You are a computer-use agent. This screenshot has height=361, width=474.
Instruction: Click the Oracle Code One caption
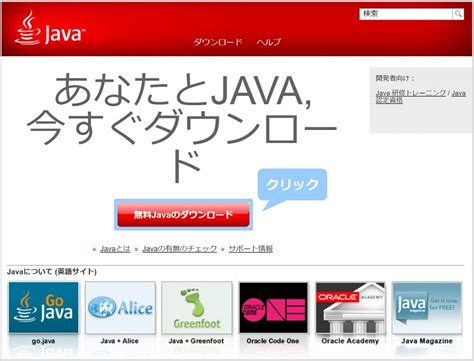point(273,341)
